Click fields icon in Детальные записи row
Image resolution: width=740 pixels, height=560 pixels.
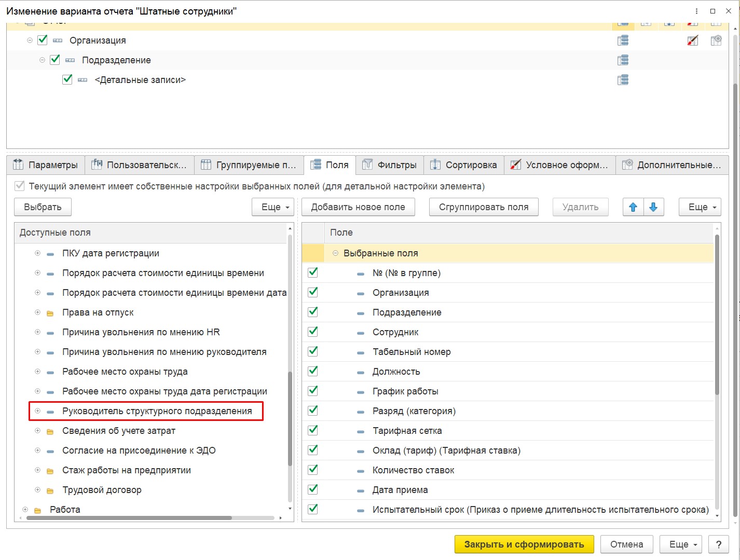click(x=623, y=80)
